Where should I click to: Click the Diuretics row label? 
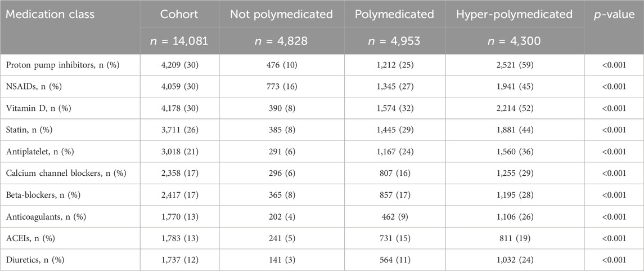point(35,260)
